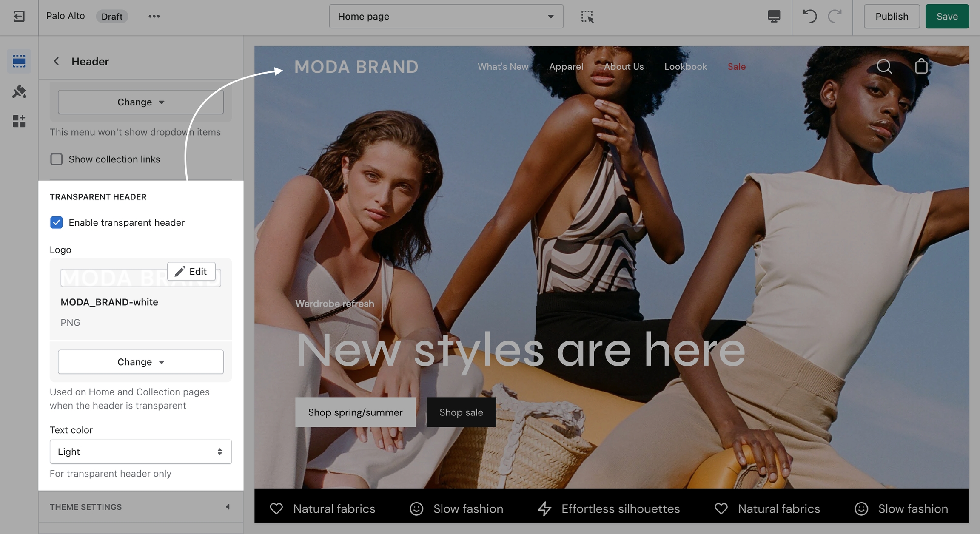Click the Sale navigation link
Viewport: 980px width, 534px height.
pyautogui.click(x=736, y=67)
